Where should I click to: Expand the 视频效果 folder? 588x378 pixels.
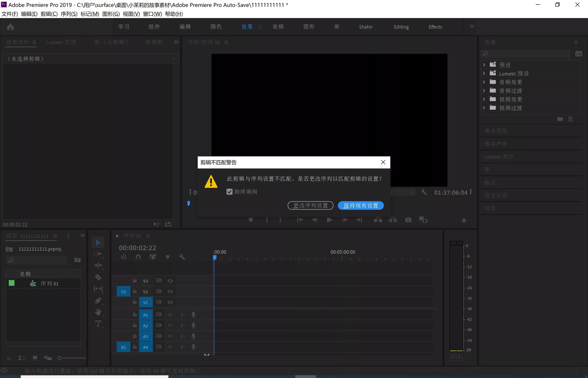click(x=484, y=99)
